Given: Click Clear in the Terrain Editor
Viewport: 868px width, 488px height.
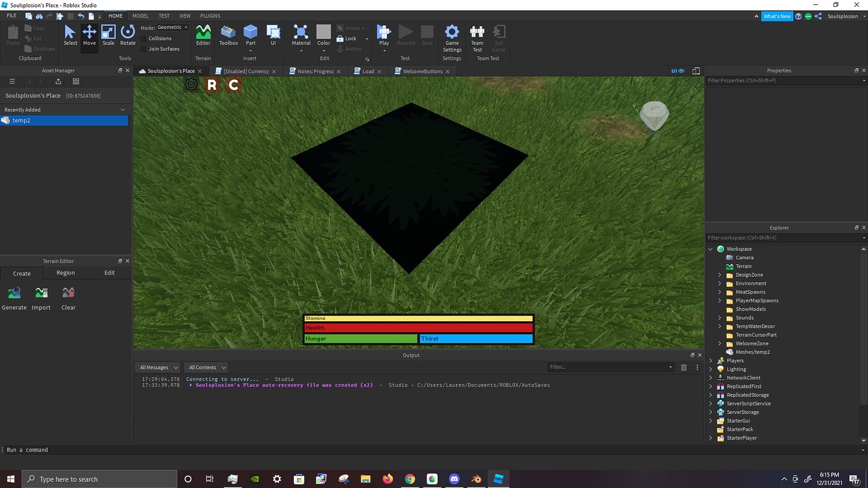Looking at the screenshot, I should [x=68, y=296].
